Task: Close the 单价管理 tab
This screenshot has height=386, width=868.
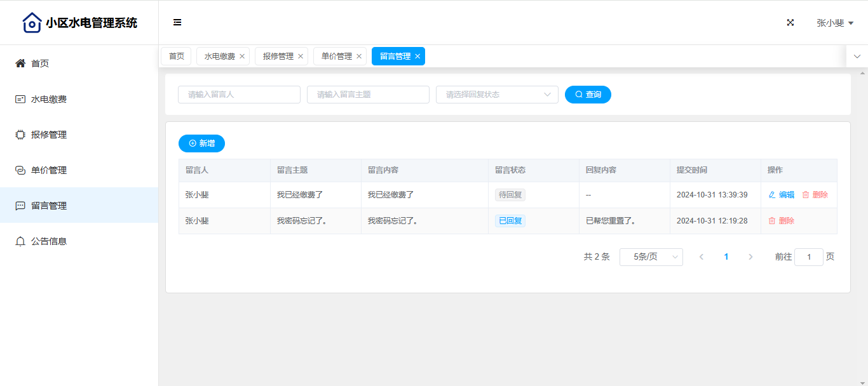Action: [x=359, y=57]
